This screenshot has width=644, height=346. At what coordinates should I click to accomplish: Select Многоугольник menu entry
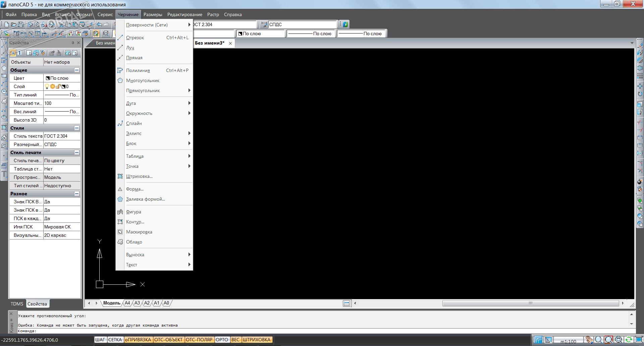pyautogui.click(x=154, y=80)
